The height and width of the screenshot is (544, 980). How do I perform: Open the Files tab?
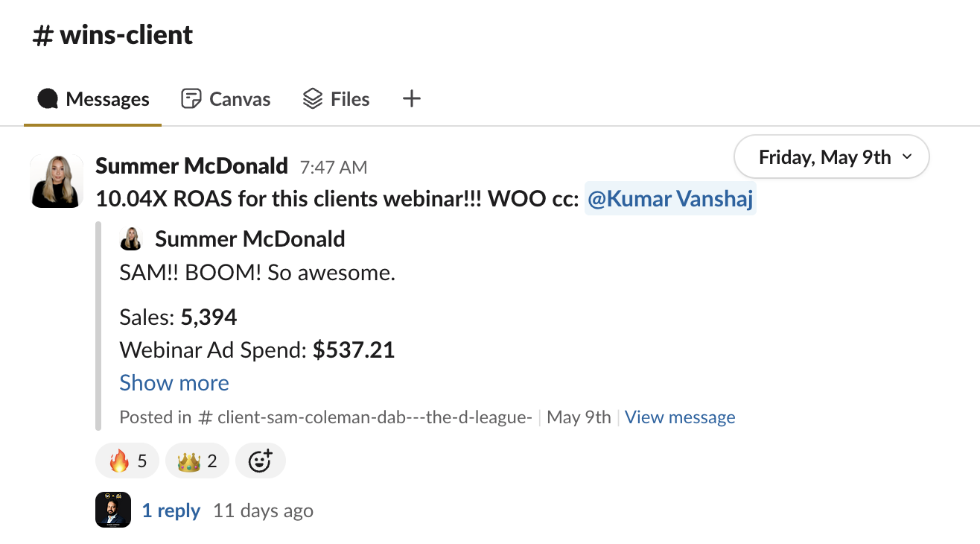[336, 99]
